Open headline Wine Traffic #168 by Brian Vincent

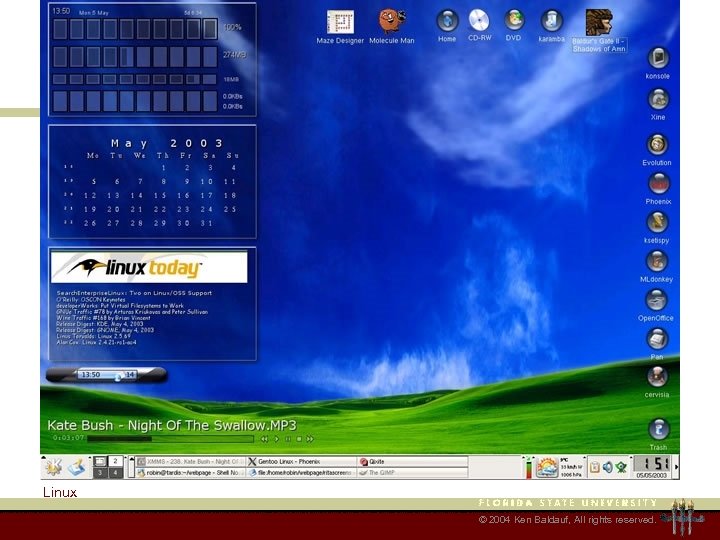(103, 318)
